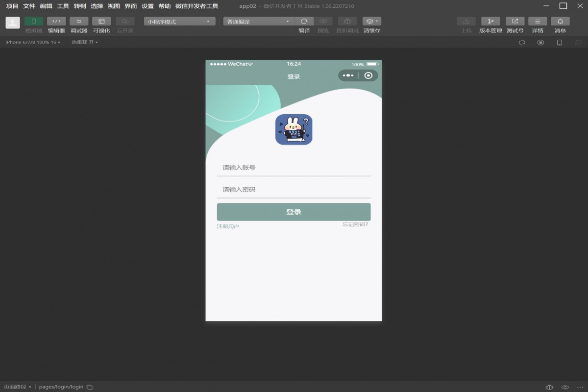Click the 编译 compile refresh icon
The image size is (588, 392).
(x=304, y=22)
